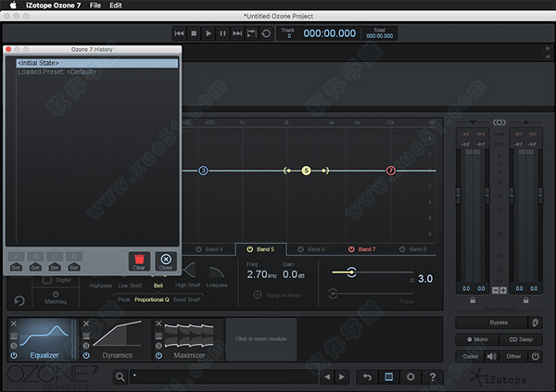Enable EQ Matching mode
Image resolution: width=556 pixels, height=392 pixels.
pos(56,298)
